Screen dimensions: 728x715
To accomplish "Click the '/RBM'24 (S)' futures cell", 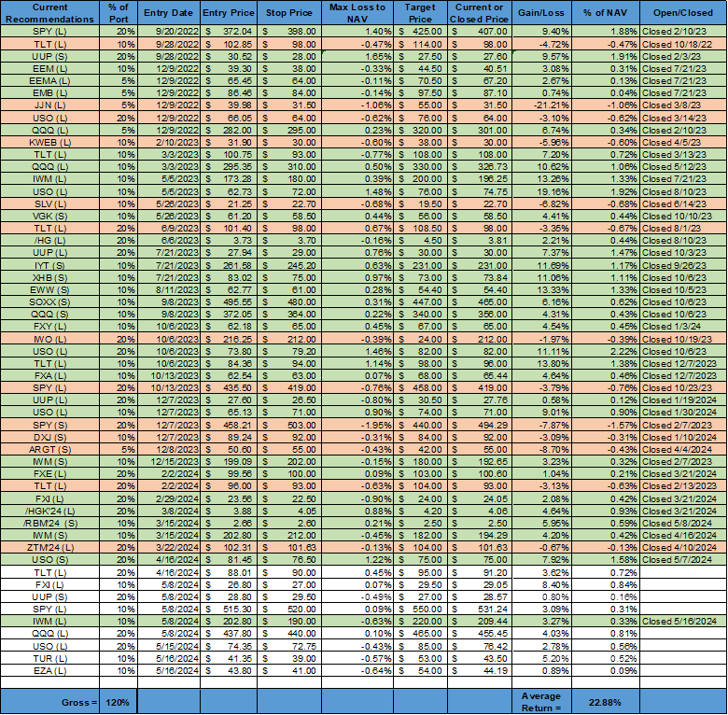I will pos(49,524).
